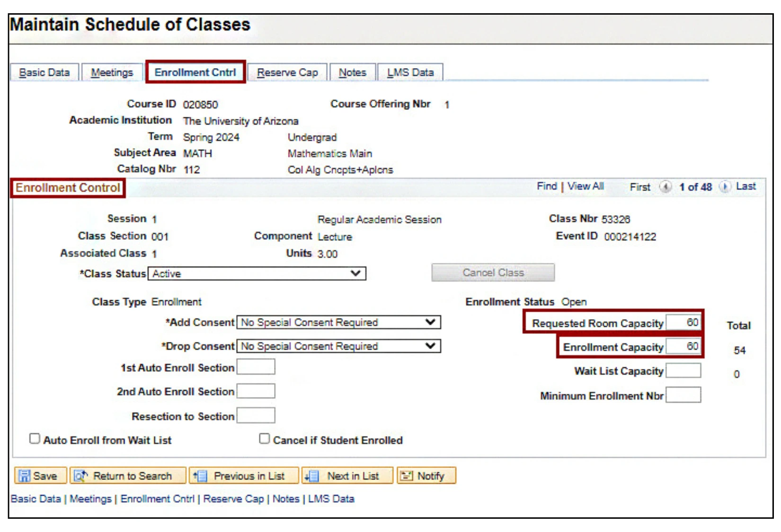Viewport: 781px width, 532px height.
Task: Click the Col Alg Cncpts+Aplcns description
Action: point(340,170)
